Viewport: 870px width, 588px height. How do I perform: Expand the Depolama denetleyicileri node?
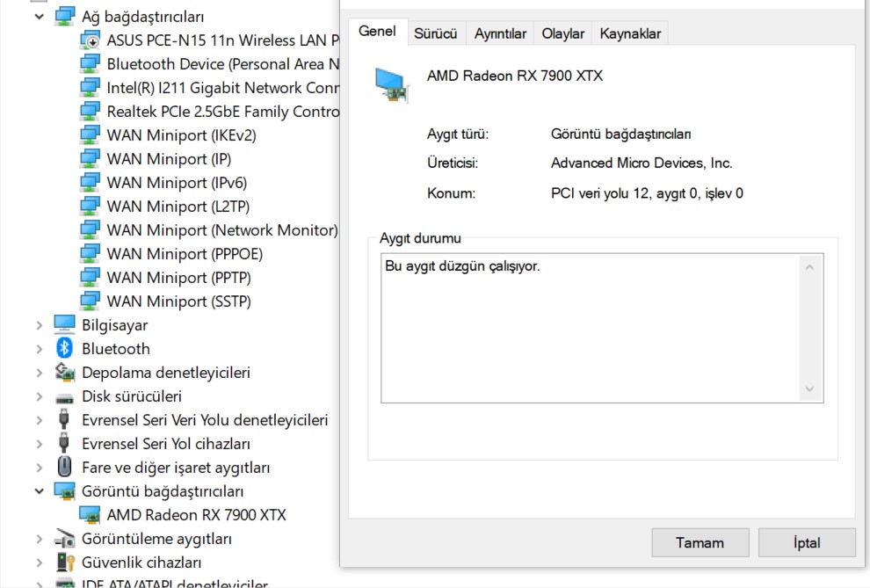point(39,373)
